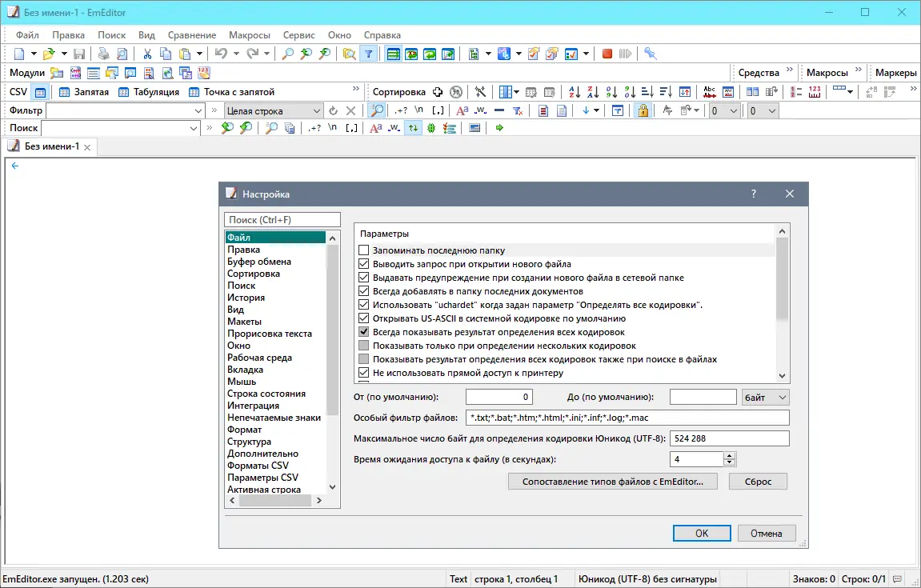921x588 pixels.
Task: Open the 'Целая строка' dropdown
Action: tap(274, 110)
